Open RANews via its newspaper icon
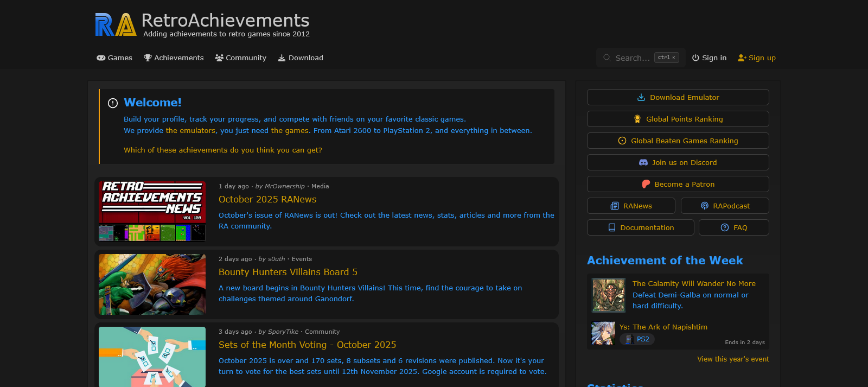 pyautogui.click(x=615, y=206)
